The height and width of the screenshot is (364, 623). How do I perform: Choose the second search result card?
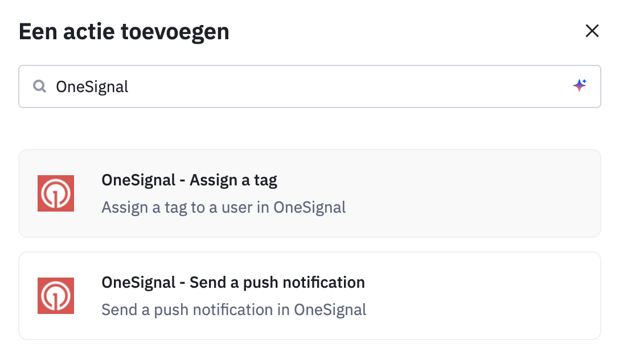(x=310, y=296)
